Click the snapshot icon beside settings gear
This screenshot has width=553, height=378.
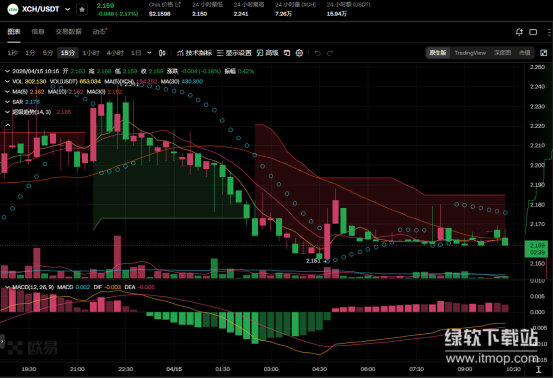point(287,53)
